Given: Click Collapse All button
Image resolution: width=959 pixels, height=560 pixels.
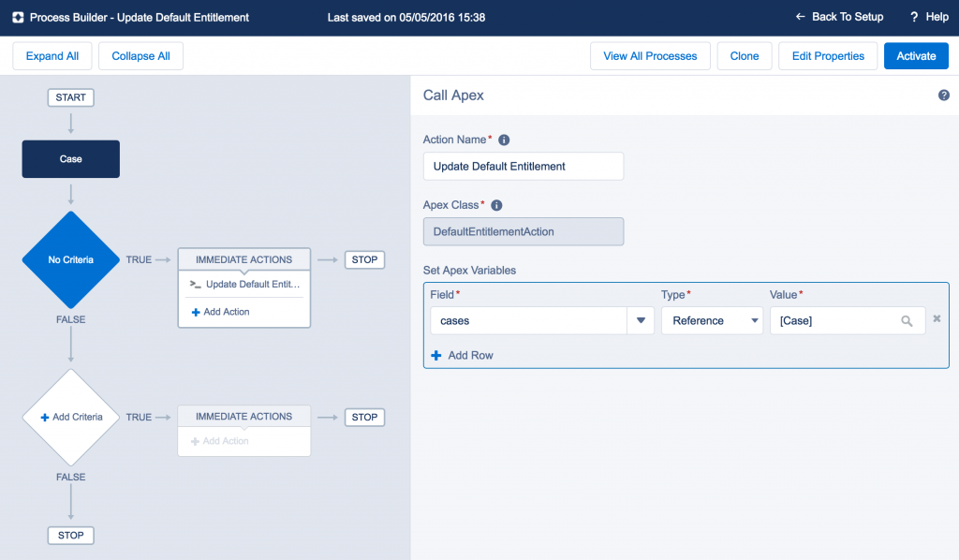Looking at the screenshot, I should point(140,56).
